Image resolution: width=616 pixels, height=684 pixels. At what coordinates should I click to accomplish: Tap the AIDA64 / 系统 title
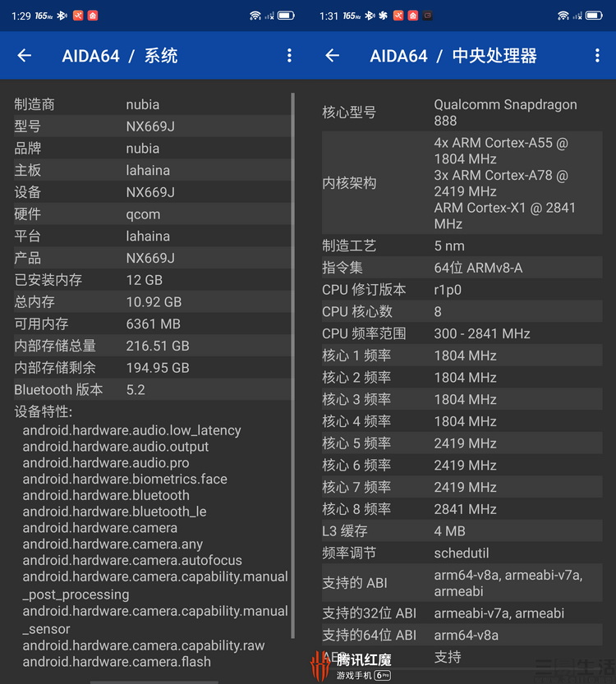pos(120,56)
